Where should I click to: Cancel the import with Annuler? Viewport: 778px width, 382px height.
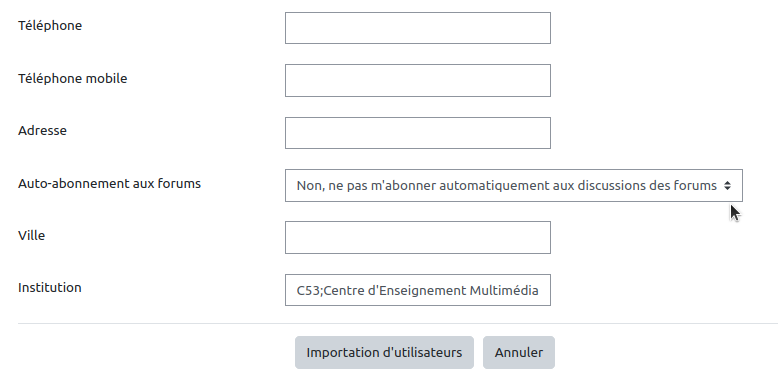click(x=519, y=353)
